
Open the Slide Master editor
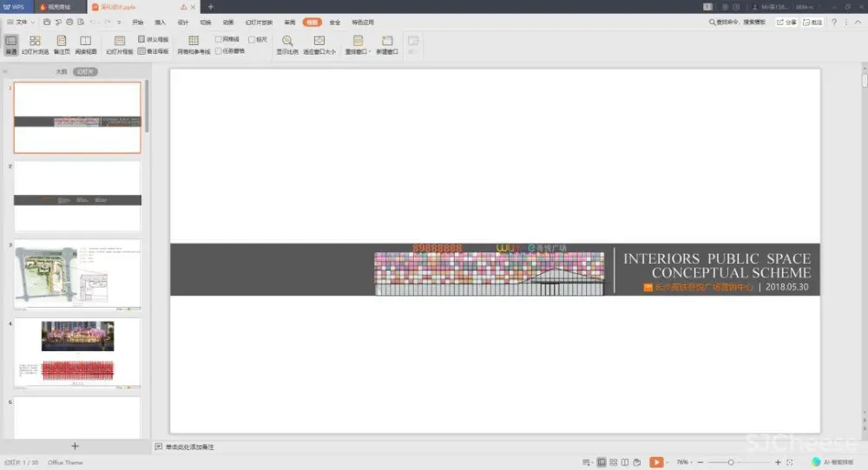pyautogui.click(x=120, y=44)
